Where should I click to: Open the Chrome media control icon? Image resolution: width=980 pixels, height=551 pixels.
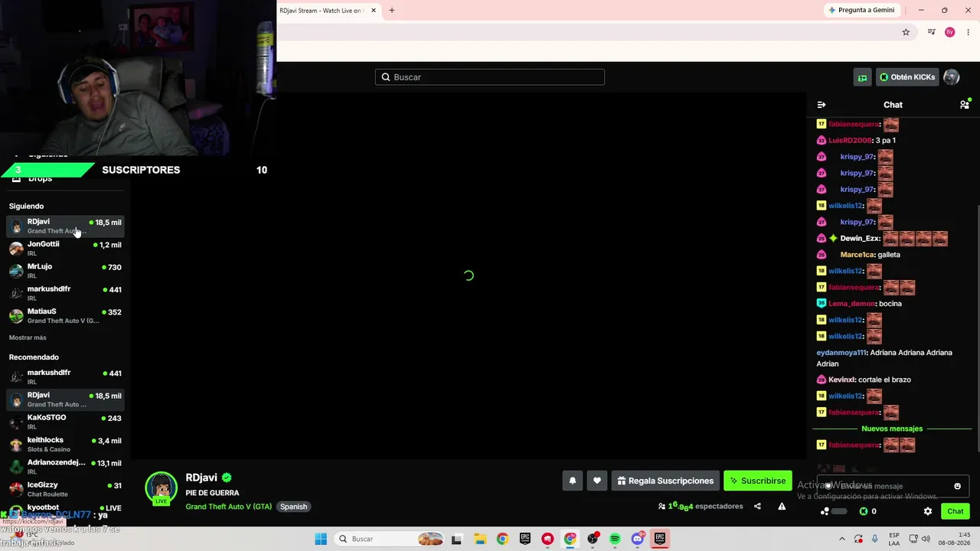(x=931, y=32)
